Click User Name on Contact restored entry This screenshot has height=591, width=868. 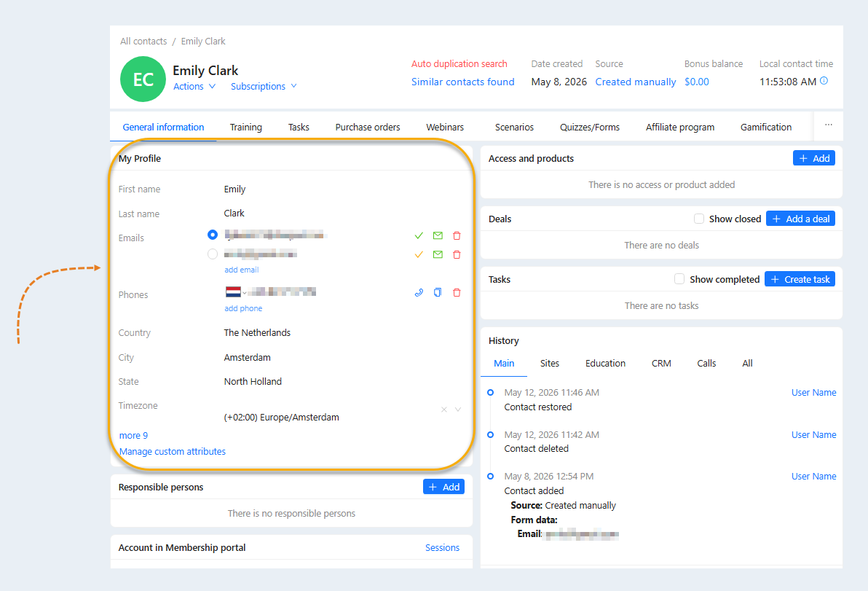(x=814, y=392)
